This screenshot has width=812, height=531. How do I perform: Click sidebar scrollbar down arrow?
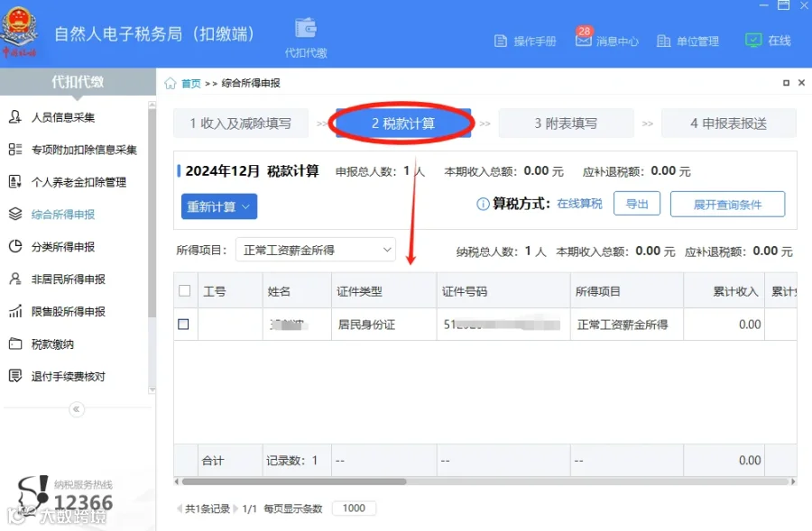coord(152,390)
